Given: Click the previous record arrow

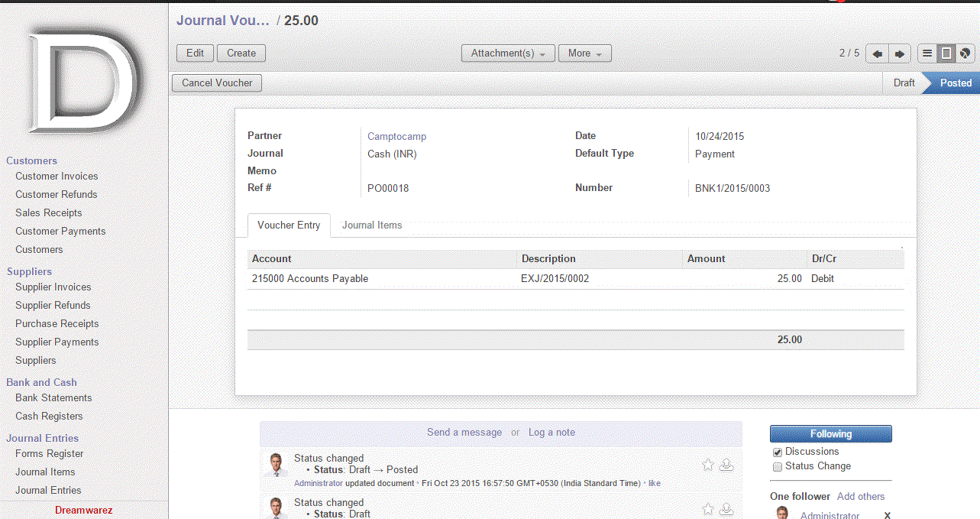Looking at the screenshot, I should (x=876, y=54).
